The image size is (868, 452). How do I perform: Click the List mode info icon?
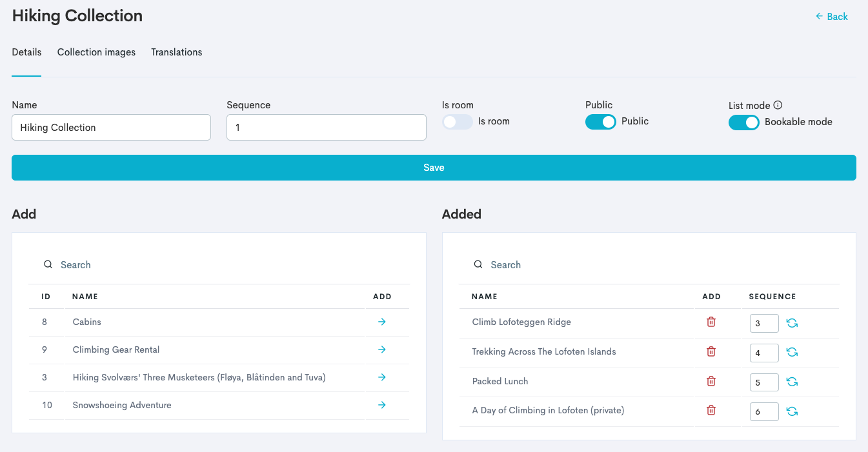tap(778, 105)
